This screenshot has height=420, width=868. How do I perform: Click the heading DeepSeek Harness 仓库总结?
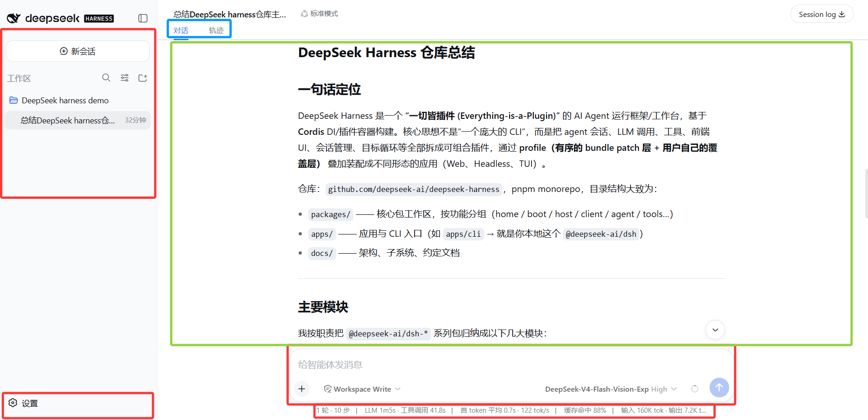[386, 53]
